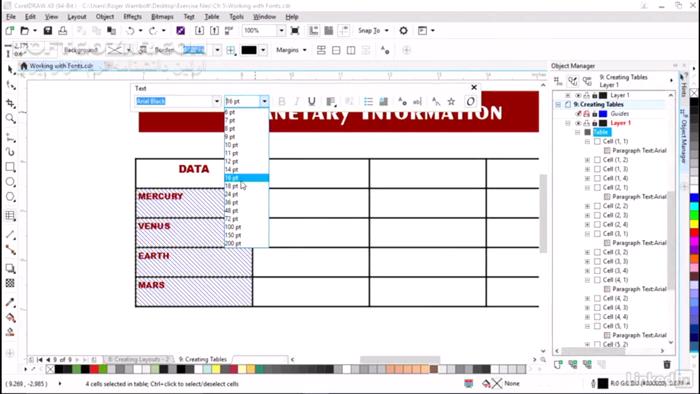Open the Margins dropdown in the property bar
Image resolution: width=700 pixels, height=394 pixels.
(292, 50)
